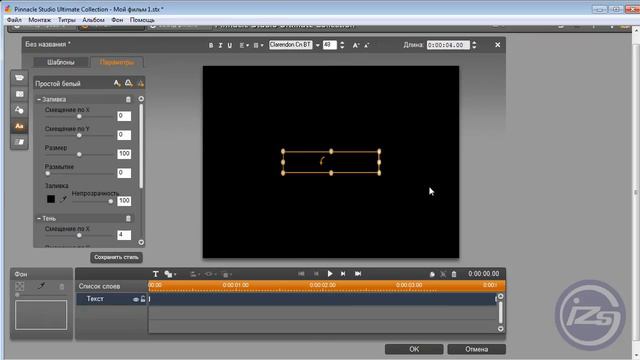Open the text alignment dropdown
The height and width of the screenshot is (360, 640).
tap(244, 45)
